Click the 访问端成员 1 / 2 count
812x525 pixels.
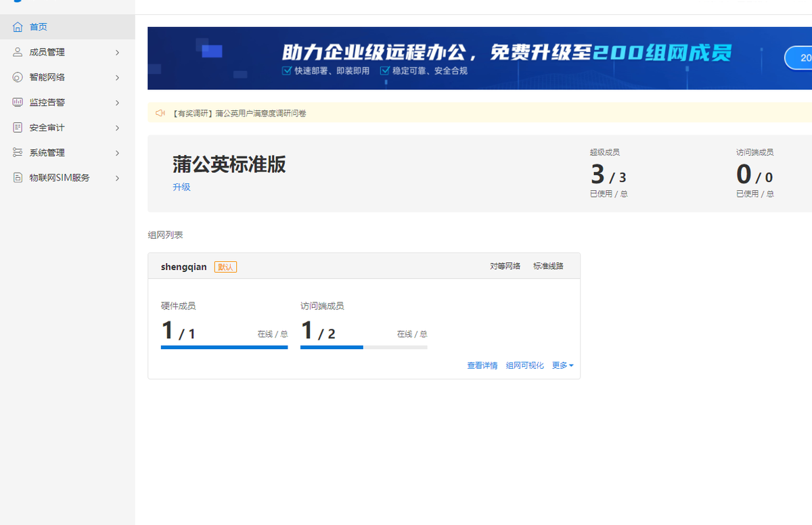318,331
